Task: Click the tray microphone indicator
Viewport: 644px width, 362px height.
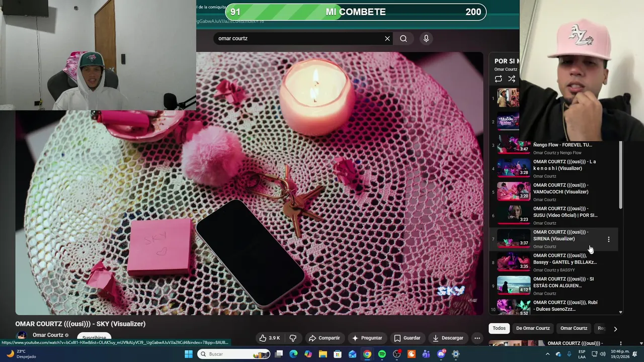Action: coord(570,354)
